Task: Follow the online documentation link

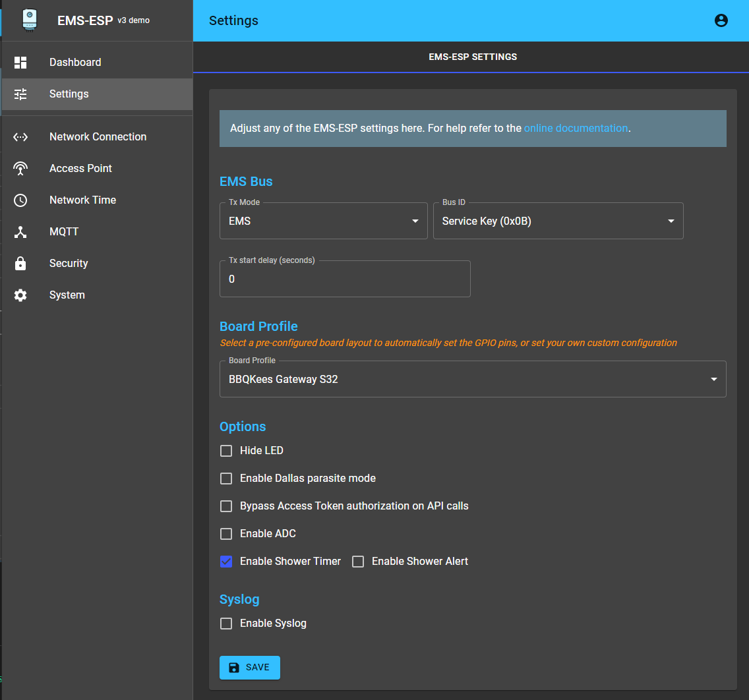Action: click(576, 128)
